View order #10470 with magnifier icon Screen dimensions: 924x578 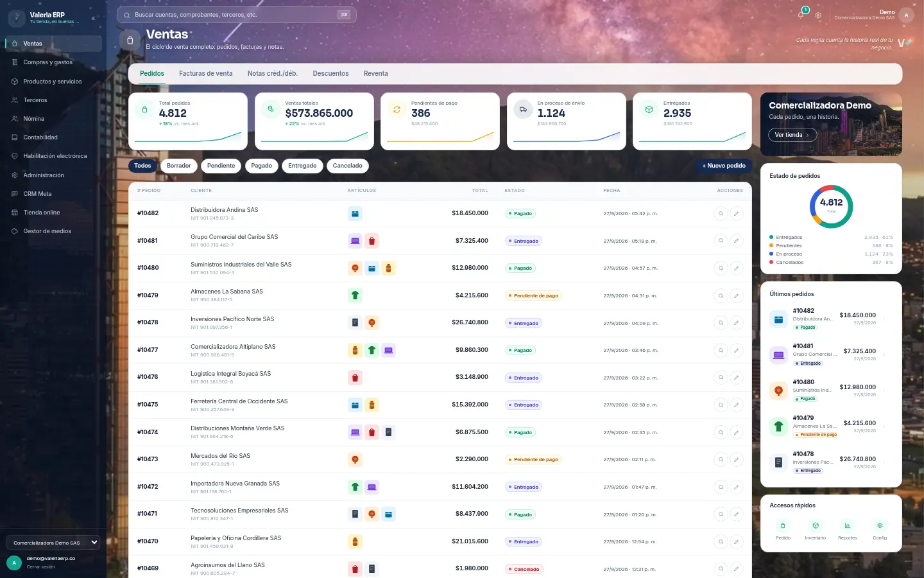coord(721,541)
